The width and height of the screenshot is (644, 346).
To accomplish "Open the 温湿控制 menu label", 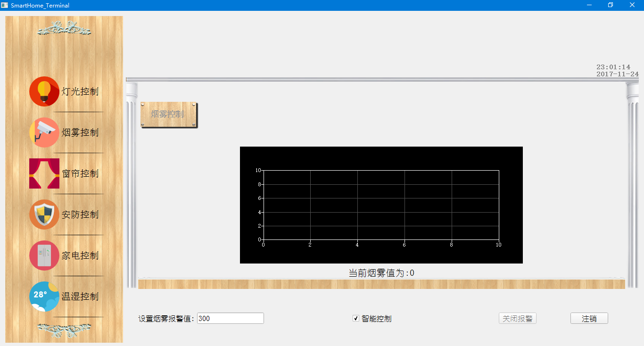I will (80, 297).
